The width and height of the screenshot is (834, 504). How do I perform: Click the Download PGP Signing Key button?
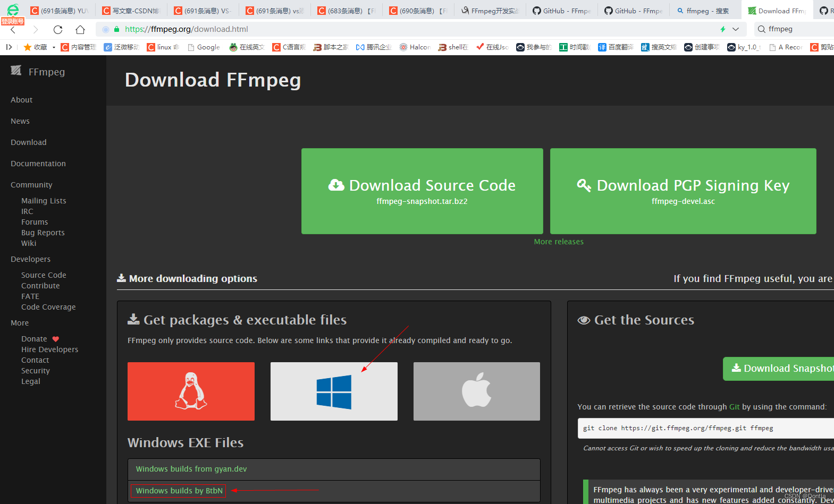(x=683, y=191)
